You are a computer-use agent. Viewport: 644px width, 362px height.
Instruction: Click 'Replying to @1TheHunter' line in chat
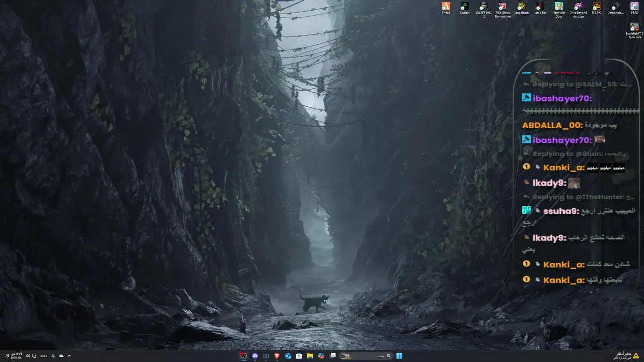(x=580, y=197)
